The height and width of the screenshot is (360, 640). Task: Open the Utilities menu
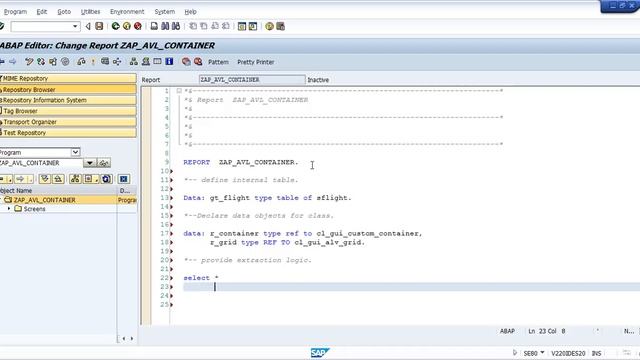(x=90, y=11)
